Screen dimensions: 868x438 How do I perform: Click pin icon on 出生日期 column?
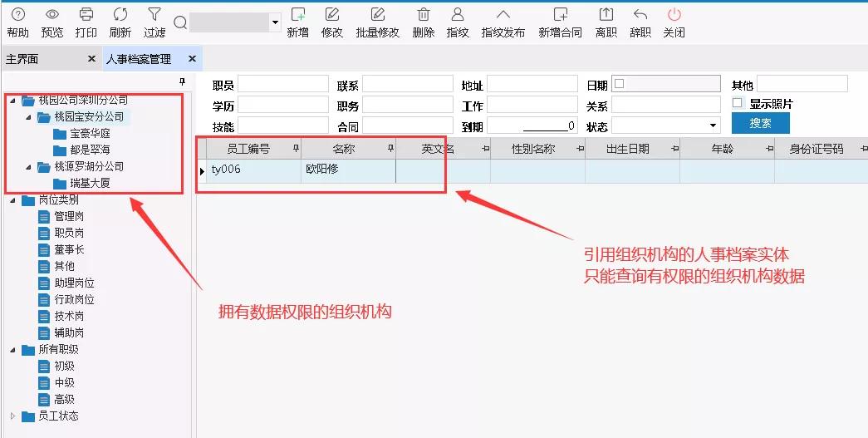click(674, 149)
